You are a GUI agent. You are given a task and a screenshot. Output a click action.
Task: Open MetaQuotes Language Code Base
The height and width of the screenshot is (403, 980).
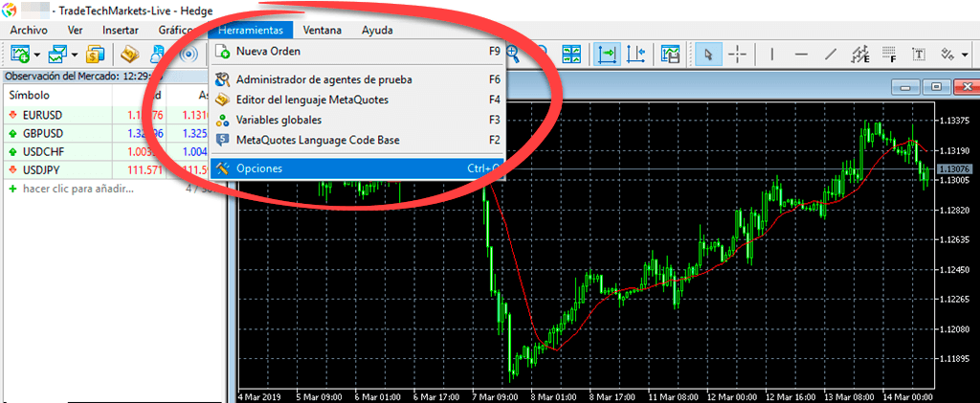pyautogui.click(x=357, y=140)
